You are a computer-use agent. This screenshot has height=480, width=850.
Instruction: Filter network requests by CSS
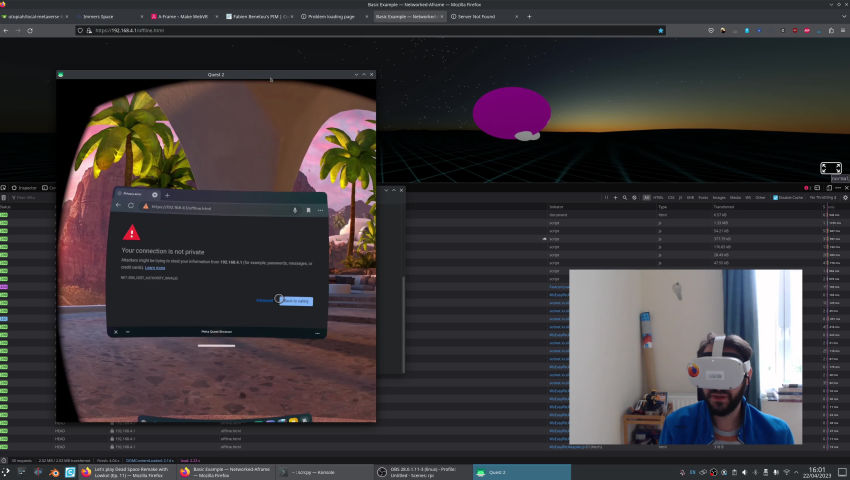[671, 197]
